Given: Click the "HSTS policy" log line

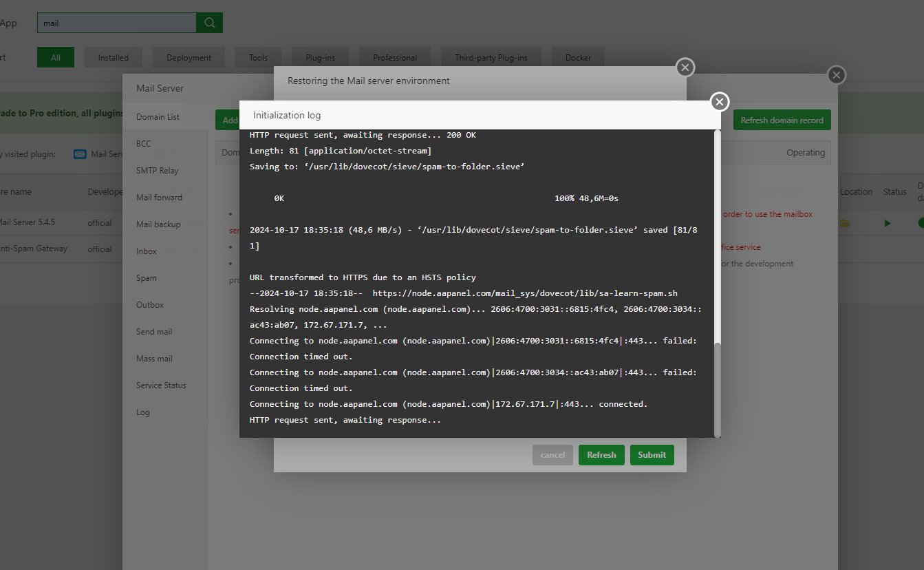Looking at the screenshot, I should coord(363,277).
